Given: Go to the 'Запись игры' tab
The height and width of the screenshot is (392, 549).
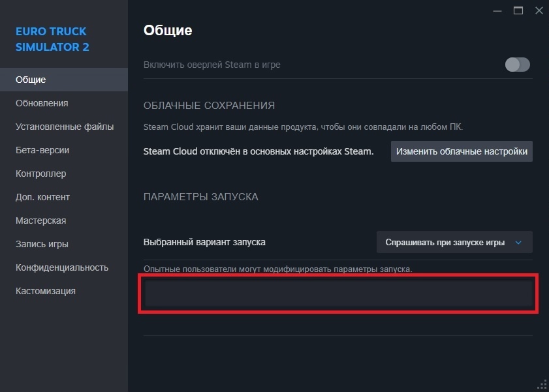Looking at the screenshot, I should click(42, 244).
